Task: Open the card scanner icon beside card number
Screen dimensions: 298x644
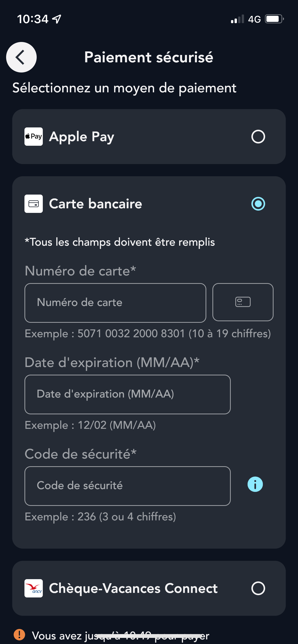Action: tap(242, 302)
